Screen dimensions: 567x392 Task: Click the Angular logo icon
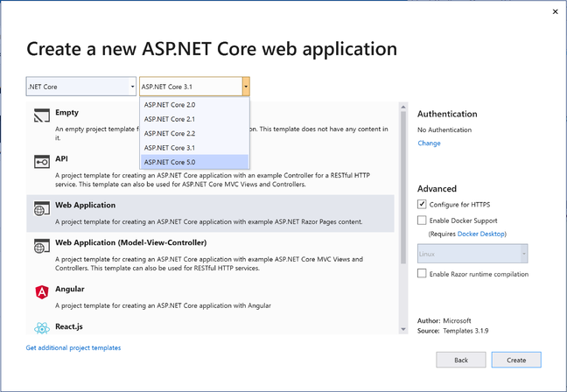coord(42,292)
